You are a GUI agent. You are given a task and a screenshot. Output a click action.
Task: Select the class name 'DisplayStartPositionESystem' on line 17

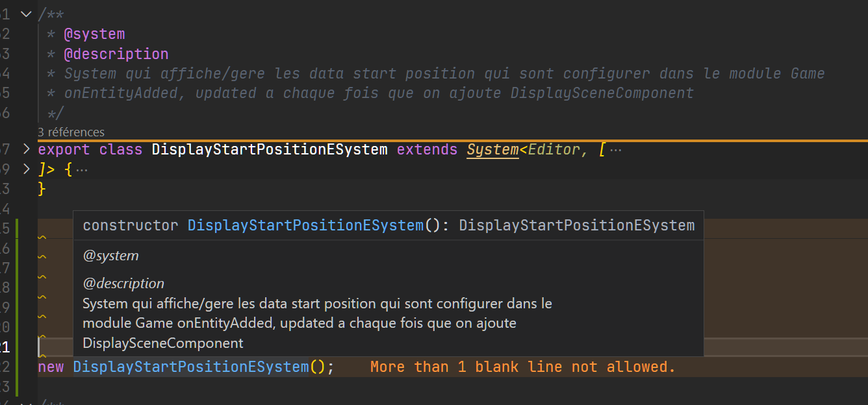coord(268,149)
